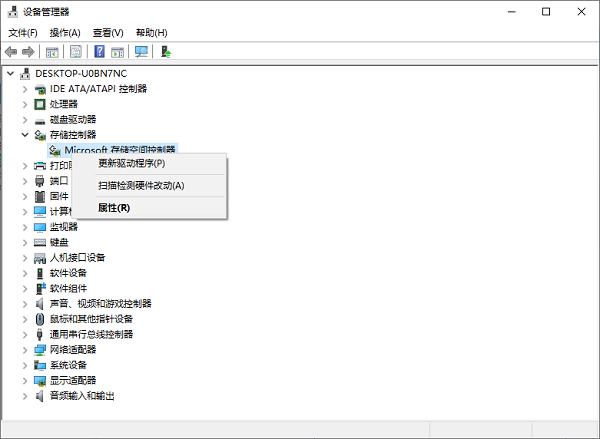Click the 声音、视频和游戏控制器 speaker icon
The width and height of the screenshot is (600, 439).
click(40, 304)
